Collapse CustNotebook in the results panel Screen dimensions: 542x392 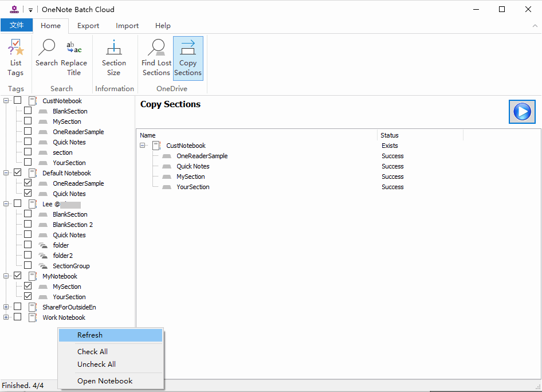click(142, 146)
